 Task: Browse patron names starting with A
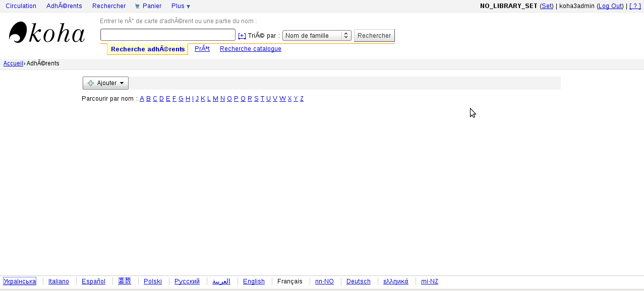pos(142,99)
